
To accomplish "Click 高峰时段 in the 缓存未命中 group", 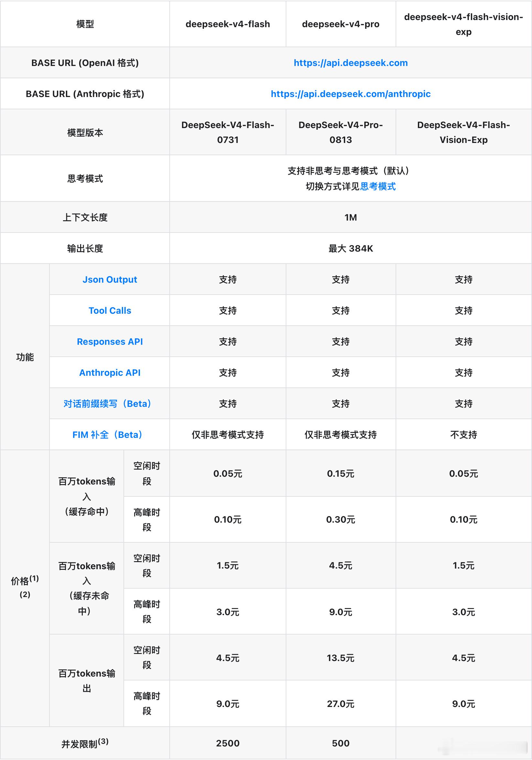I will pyautogui.click(x=146, y=611).
